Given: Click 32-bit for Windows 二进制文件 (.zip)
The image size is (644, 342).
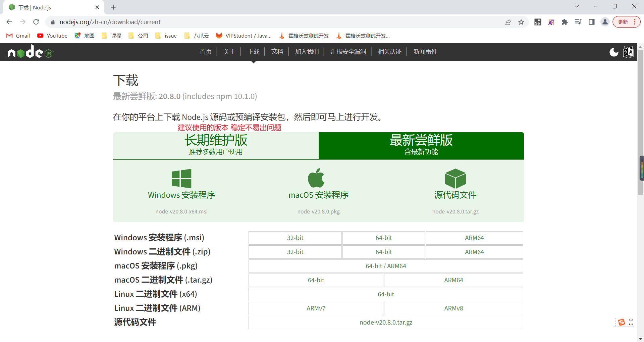Looking at the screenshot, I should tap(295, 252).
